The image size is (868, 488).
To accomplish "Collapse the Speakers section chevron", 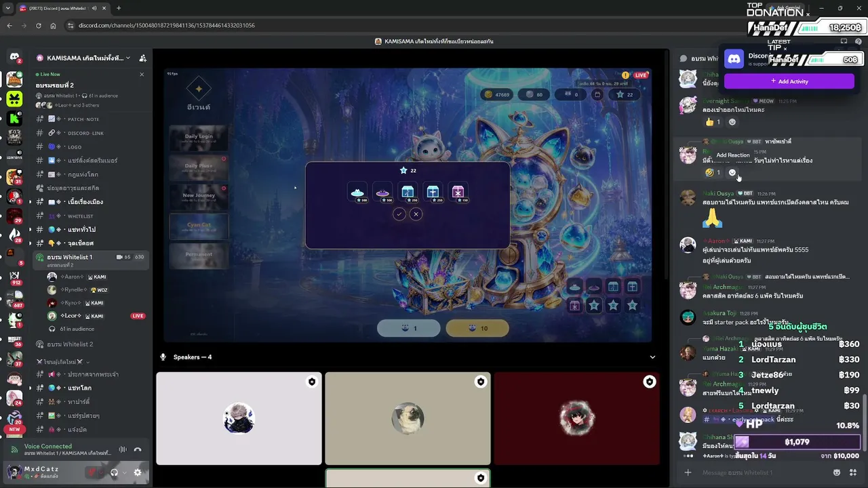I will [x=652, y=357].
